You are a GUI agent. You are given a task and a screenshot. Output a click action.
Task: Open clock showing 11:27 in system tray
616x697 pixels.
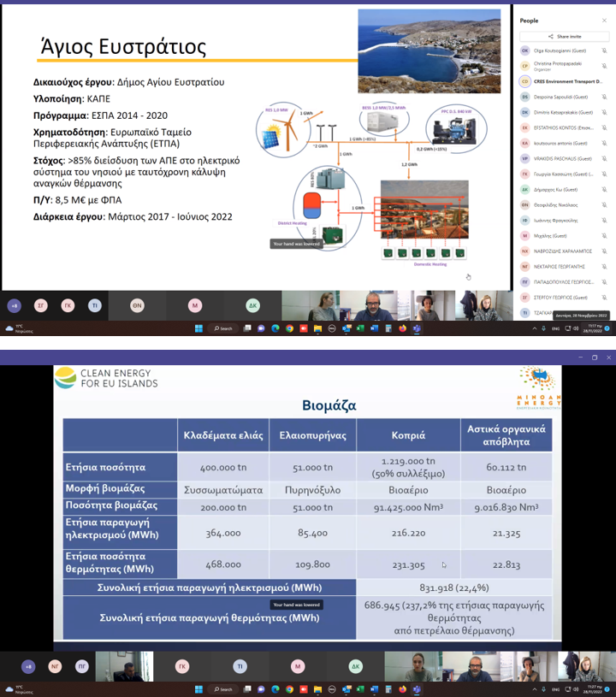tap(592, 689)
